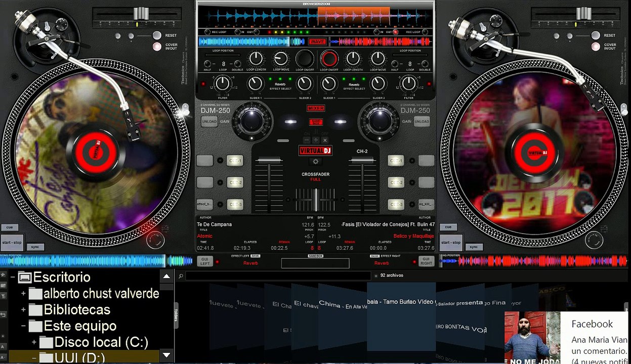
Task: Open right Reverb EFFECT SELECT
Action: pyautogui.click(x=354, y=84)
